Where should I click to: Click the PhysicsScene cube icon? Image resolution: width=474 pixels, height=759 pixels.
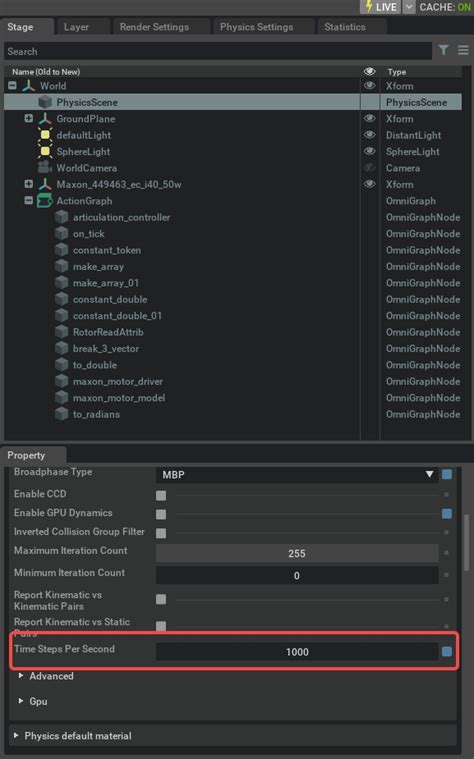point(45,102)
